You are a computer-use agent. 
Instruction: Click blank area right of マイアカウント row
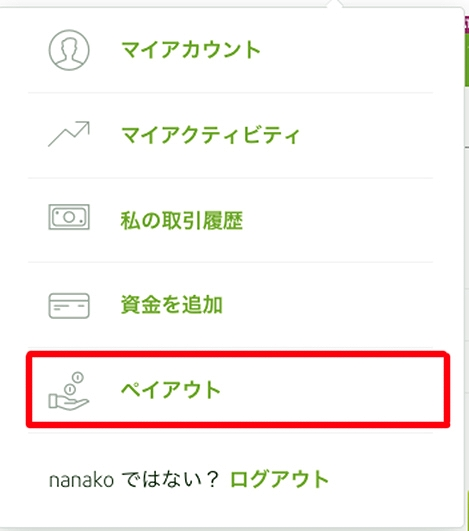(x=347, y=50)
